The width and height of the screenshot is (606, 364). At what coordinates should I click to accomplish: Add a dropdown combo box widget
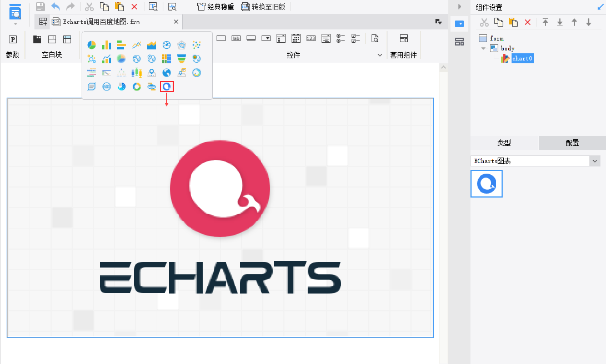[x=266, y=38]
